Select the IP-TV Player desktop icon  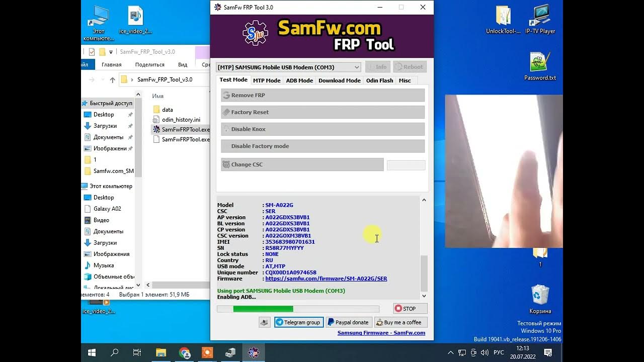coord(540,20)
